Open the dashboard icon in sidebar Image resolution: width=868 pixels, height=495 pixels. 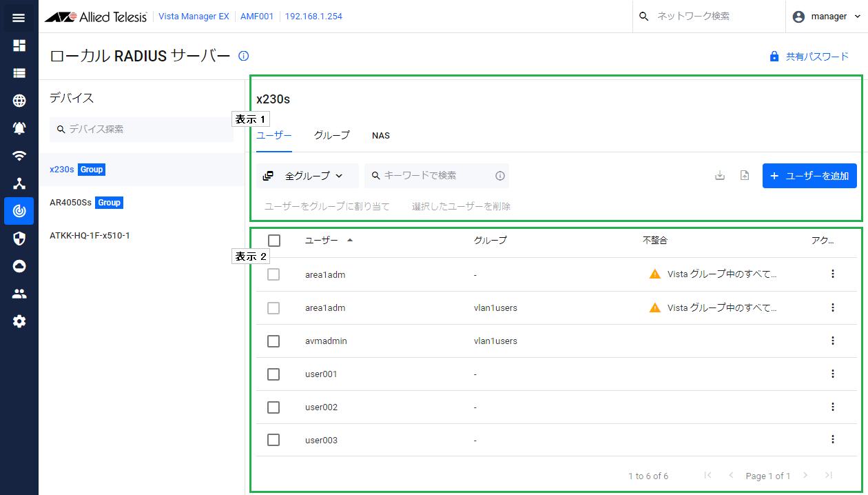click(x=19, y=46)
